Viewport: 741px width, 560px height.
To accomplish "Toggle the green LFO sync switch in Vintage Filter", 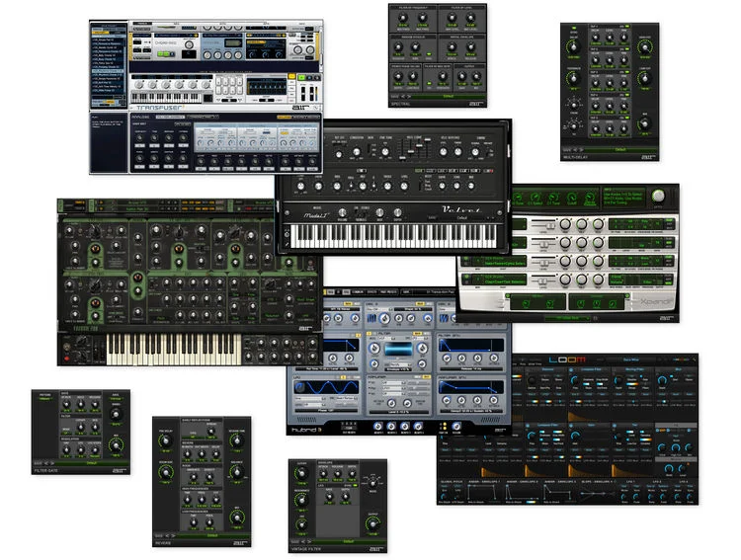I will [356, 485].
